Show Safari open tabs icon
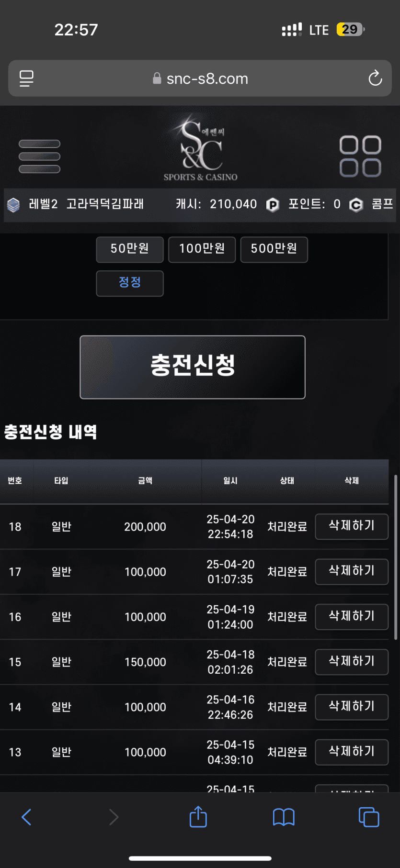400x868 pixels. click(x=369, y=817)
